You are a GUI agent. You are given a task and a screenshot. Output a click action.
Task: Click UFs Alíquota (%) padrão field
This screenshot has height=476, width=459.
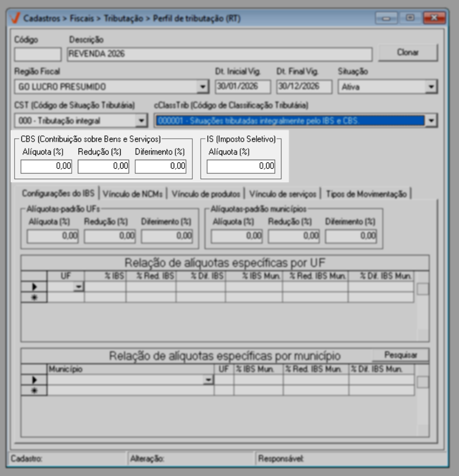click(53, 236)
